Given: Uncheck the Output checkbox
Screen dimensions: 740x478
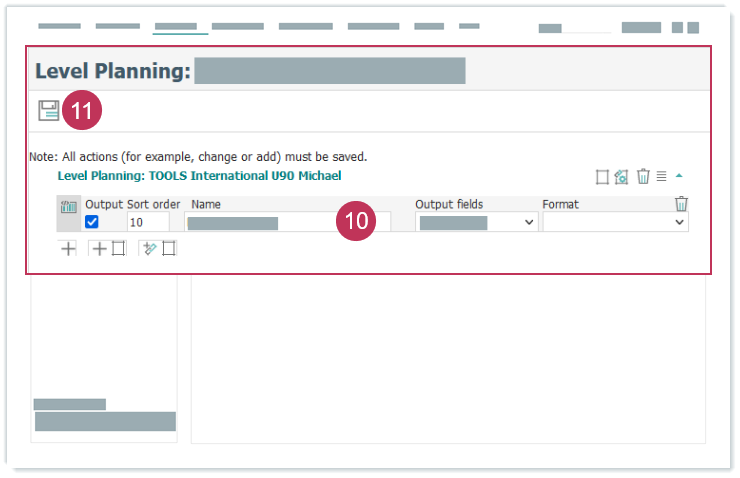Looking at the screenshot, I should coord(92,222).
